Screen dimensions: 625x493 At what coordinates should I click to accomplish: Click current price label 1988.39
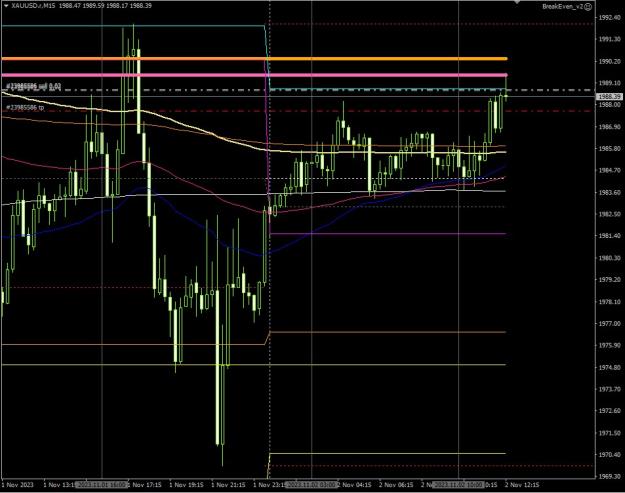609,97
